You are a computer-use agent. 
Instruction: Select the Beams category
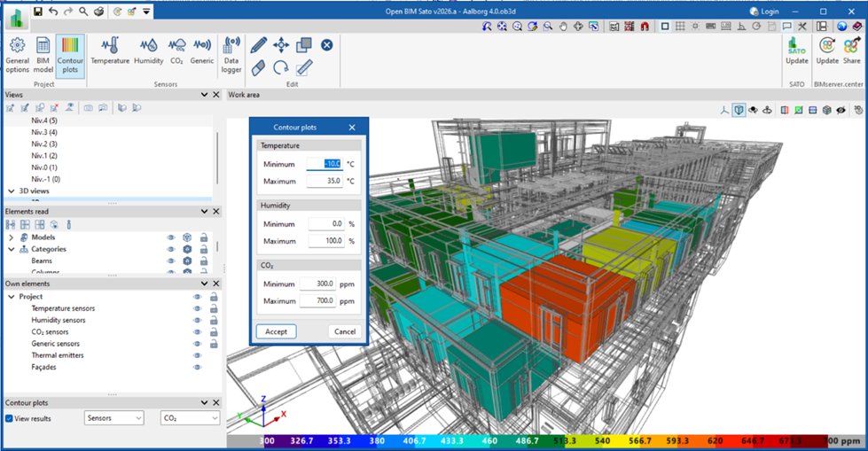(x=42, y=260)
